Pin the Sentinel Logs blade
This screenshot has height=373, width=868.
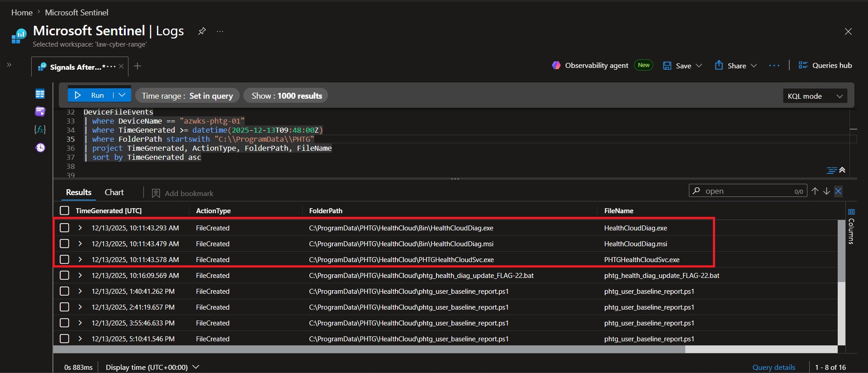pyautogui.click(x=202, y=31)
